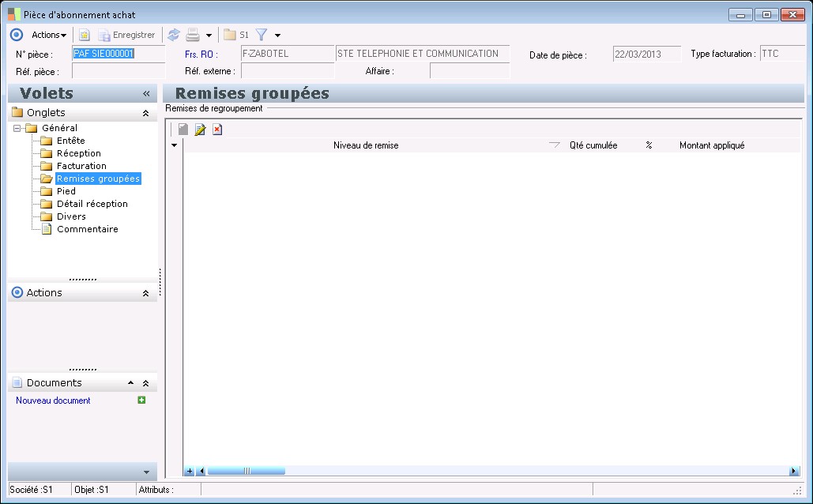Collapse the Actions panel section
Image resolution: width=813 pixels, height=504 pixels.
click(145, 293)
